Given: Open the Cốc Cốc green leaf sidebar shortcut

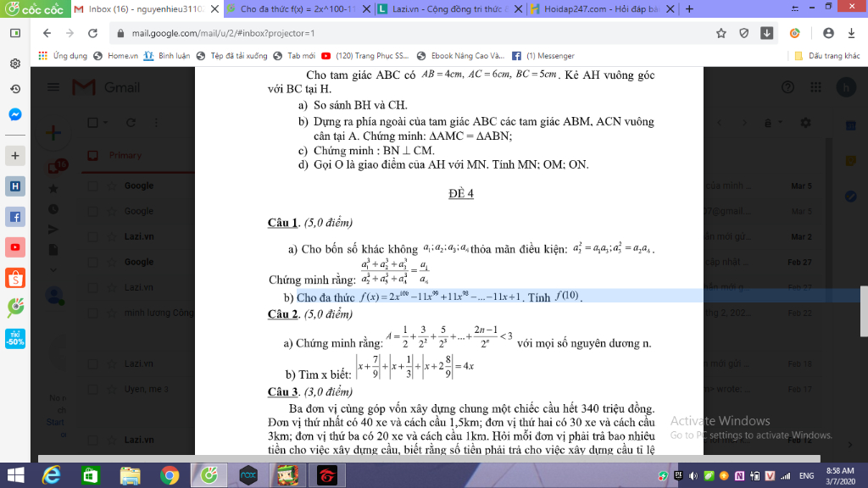Looking at the screenshot, I should [x=15, y=308].
